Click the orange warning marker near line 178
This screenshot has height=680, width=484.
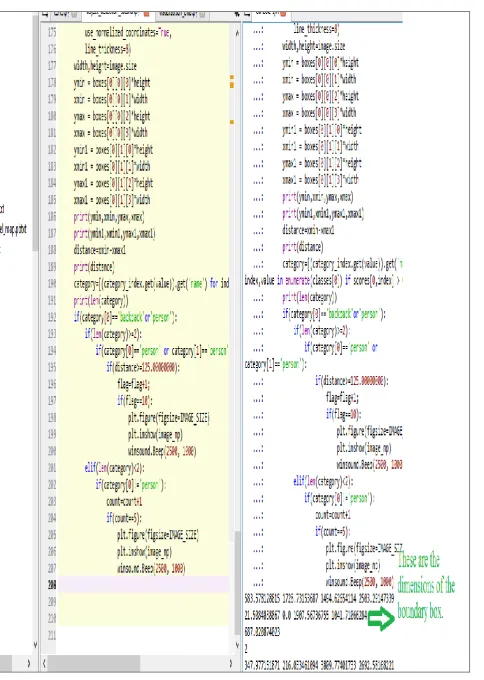tap(232, 82)
